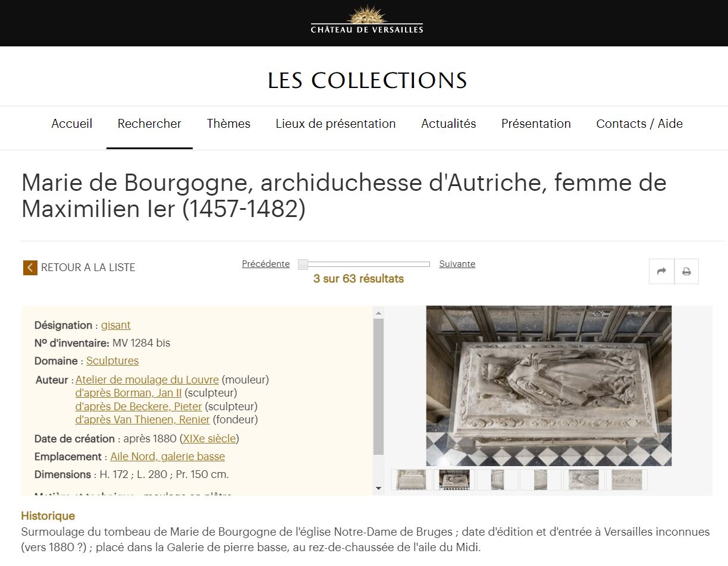Follow the Atelier de moulage du Louvre link
Viewport: 728px width, 566px height.
pos(147,379)
